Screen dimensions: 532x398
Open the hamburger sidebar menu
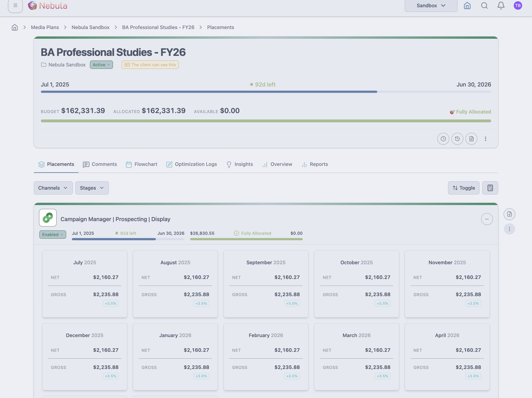15,5
